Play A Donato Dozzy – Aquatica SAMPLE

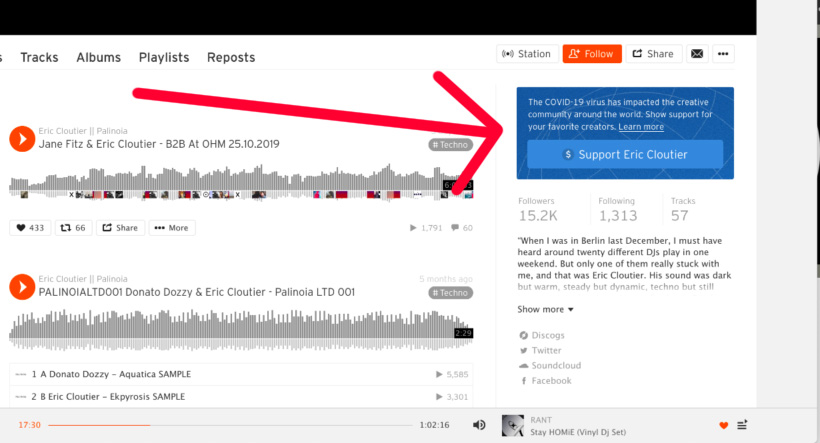241,374
